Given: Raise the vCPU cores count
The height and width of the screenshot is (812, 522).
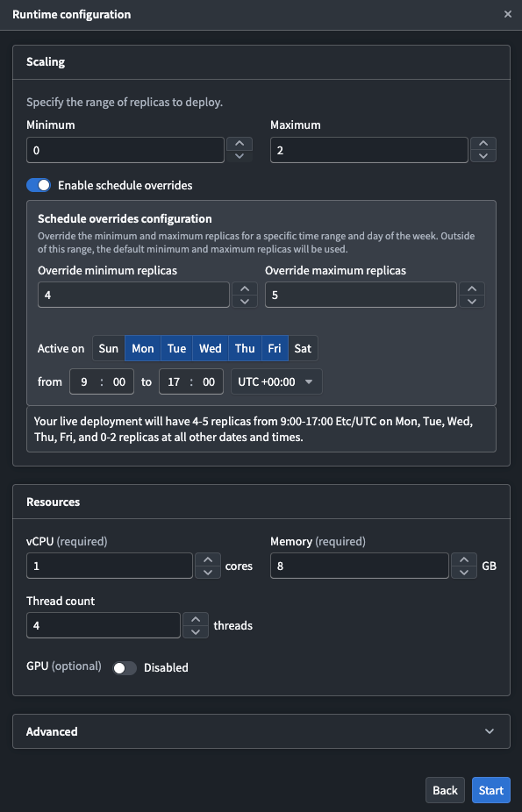Looking at the screenshot, I should click(x=208, y=559).
